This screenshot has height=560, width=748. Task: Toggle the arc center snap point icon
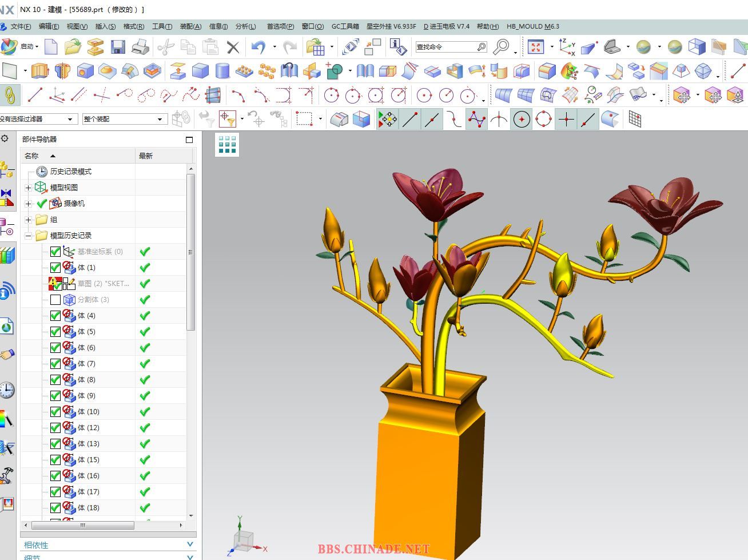[521, 120]
